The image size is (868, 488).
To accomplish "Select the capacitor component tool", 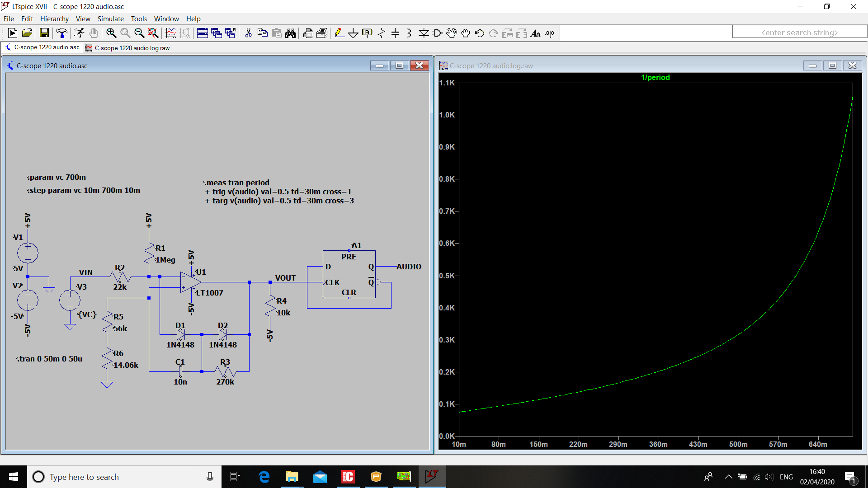I will pyautogui.click(x=395, y=33).
